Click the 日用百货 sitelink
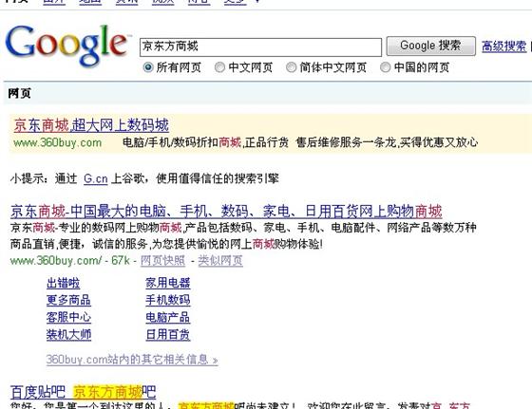The height and width of the screenshot is (409, 532). [x=168, y=335]
